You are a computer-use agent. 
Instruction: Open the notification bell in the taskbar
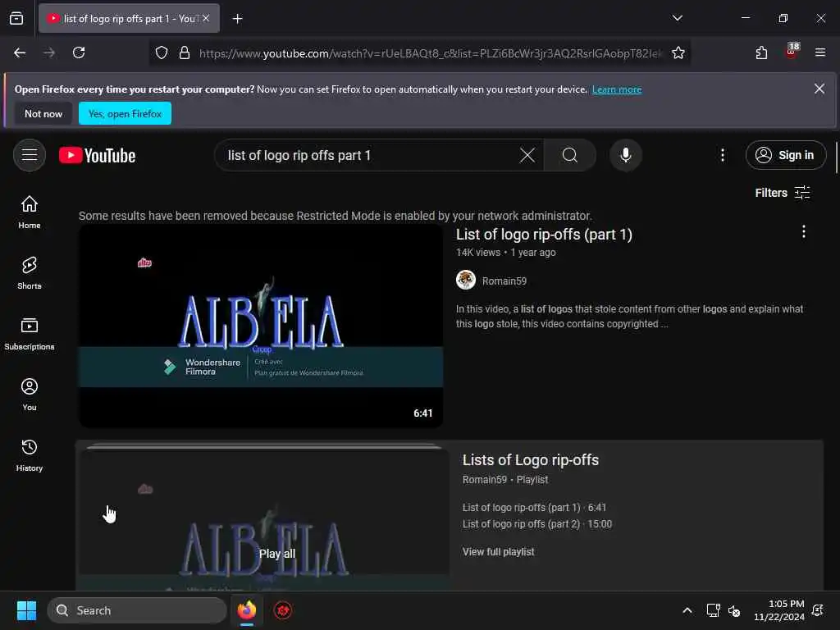point(818,610)
